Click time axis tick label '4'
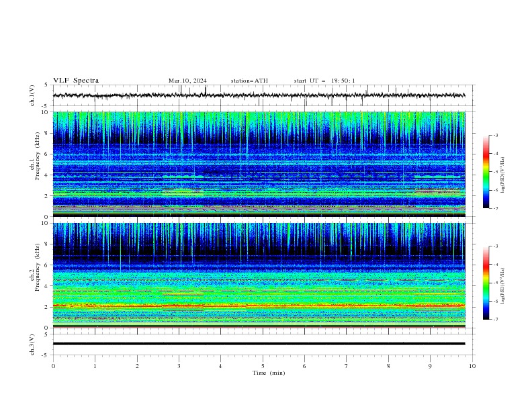 [x=220, y=366]
